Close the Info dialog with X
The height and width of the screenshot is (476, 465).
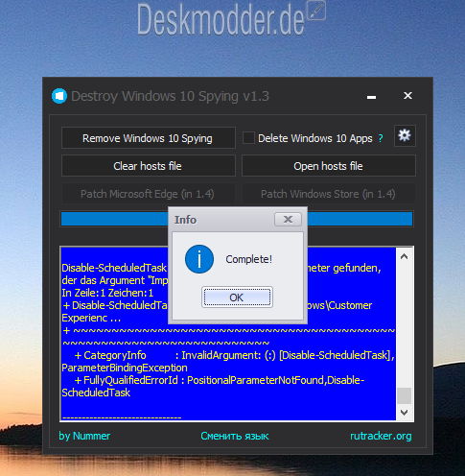pyautogui.click(x=288, y=220)
